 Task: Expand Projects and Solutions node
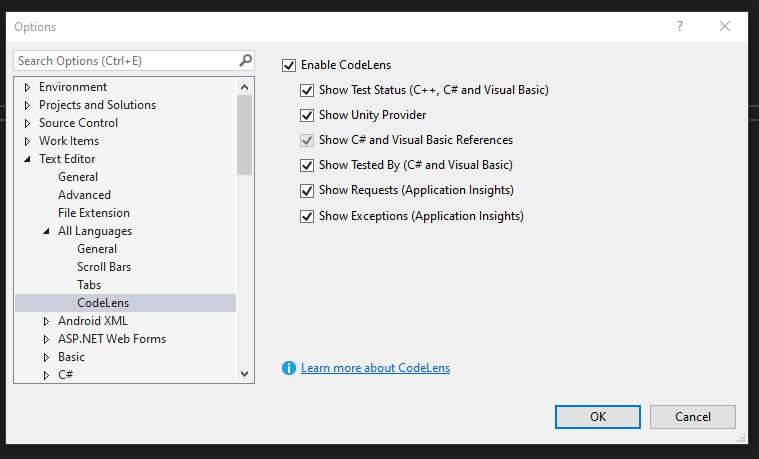[27, 105]
